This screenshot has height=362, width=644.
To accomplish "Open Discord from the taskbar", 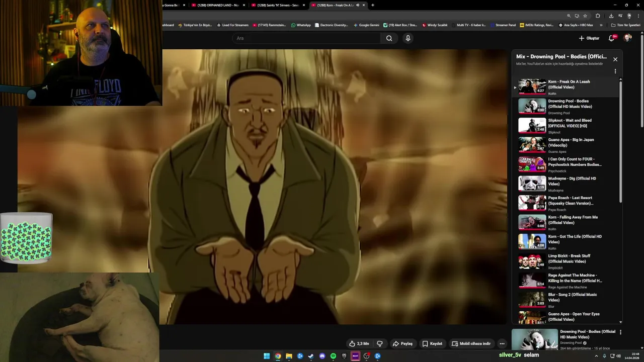I will pyautogui.click(x=322, y=356).
